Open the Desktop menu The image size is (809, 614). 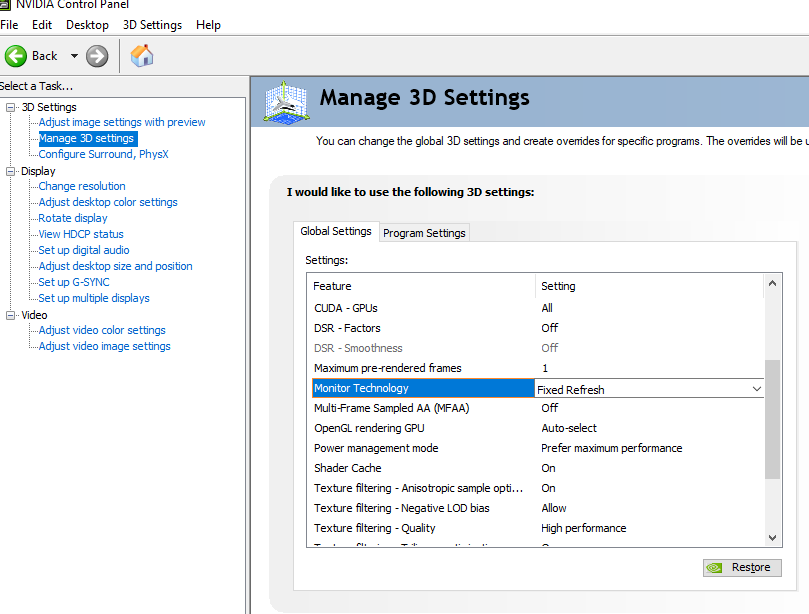pos(87,24)
